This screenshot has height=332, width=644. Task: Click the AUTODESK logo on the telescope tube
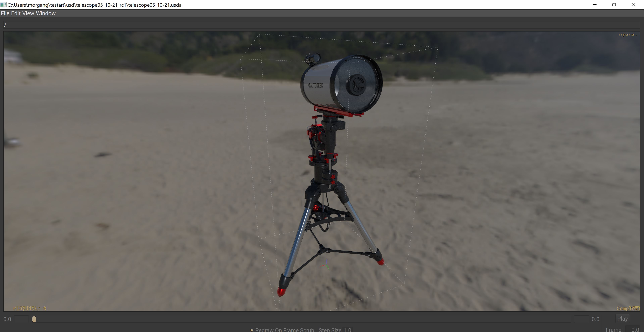click(x=315, y=85)
